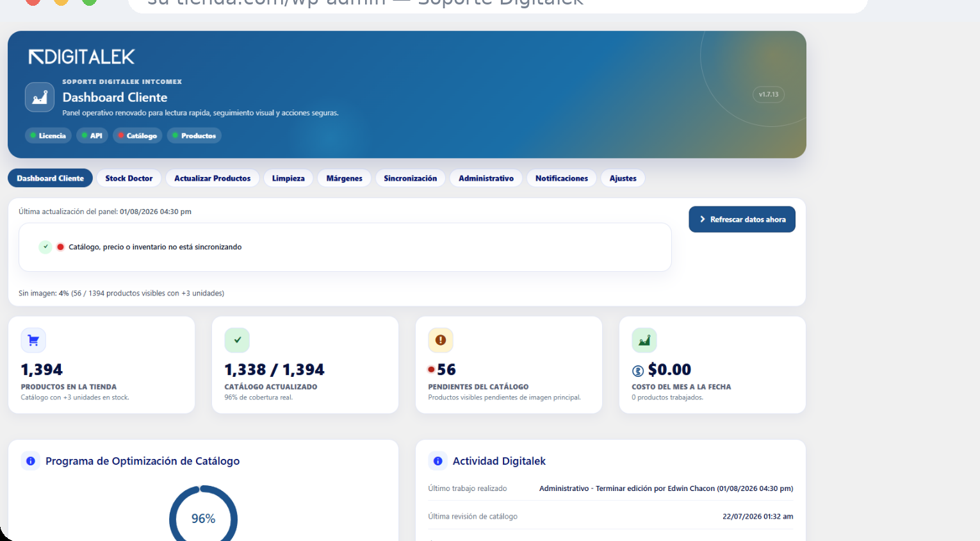980x541 pixels.
Task: Click the 1,394 products in store count
Action: click(x=42, y=370)
